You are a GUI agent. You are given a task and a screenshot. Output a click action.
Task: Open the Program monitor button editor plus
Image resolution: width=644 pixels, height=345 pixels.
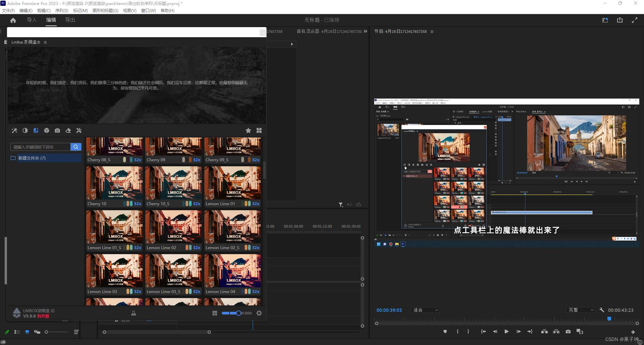click(633, 332)
